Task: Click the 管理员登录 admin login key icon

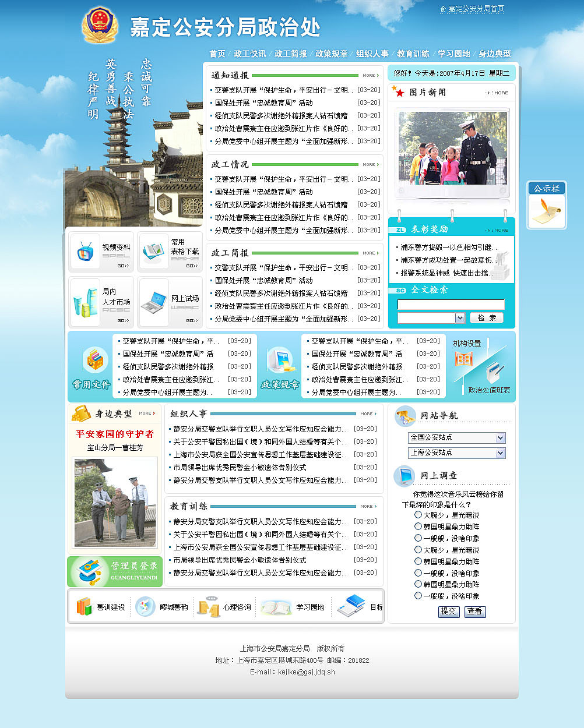Action: click(89, 571)
